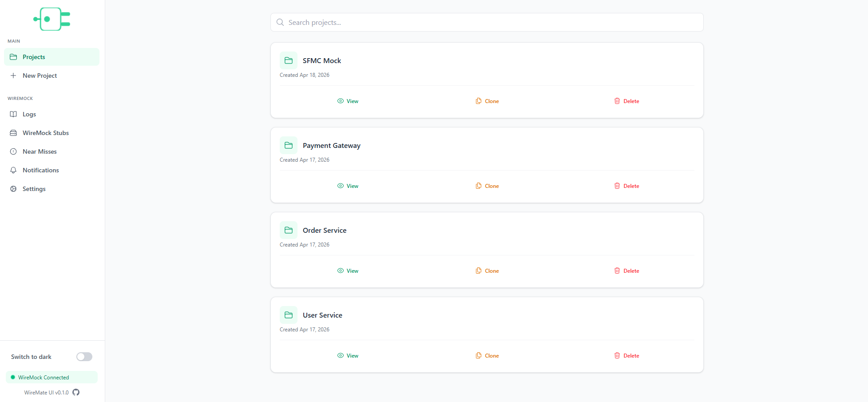Image resolution: width=868 pixels, height=402 pixels.
Task: Toggle the Switch to dark mode switch
Action: pyautogui.click(x=84, y=357)
